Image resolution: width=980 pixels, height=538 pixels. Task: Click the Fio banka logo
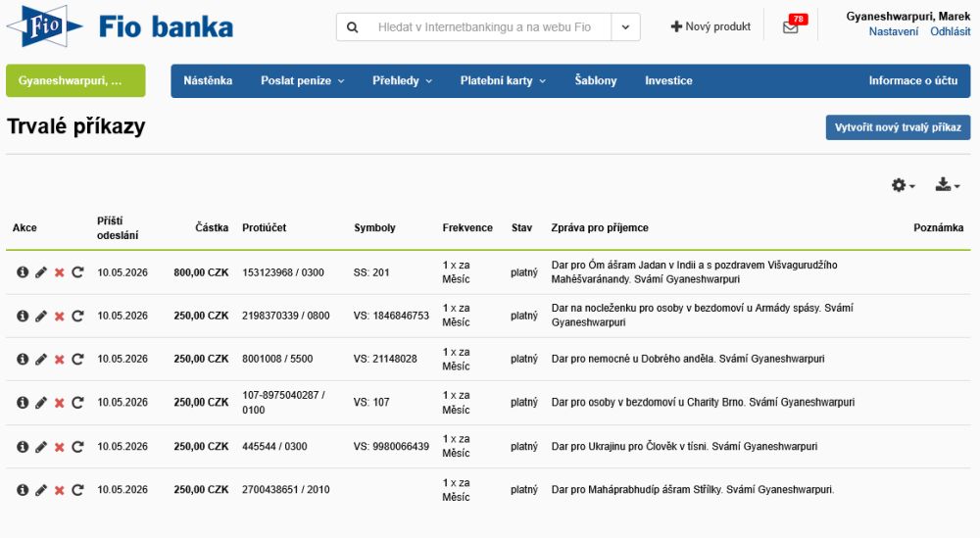tap(120, 26)
